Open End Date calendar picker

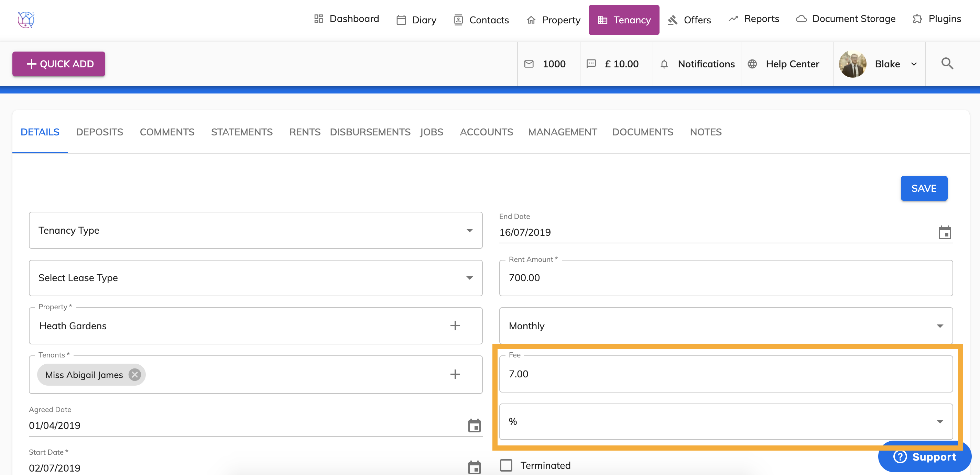pyautogui.click(x=944, y=232)
